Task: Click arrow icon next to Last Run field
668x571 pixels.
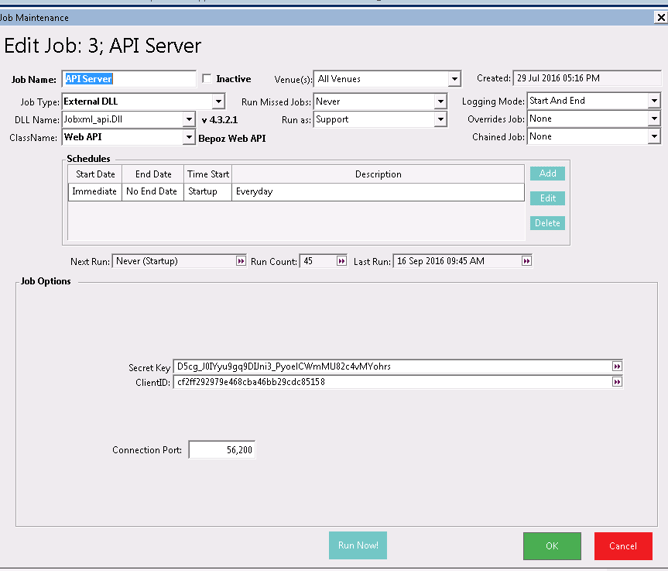Action: tap(525, 261)
